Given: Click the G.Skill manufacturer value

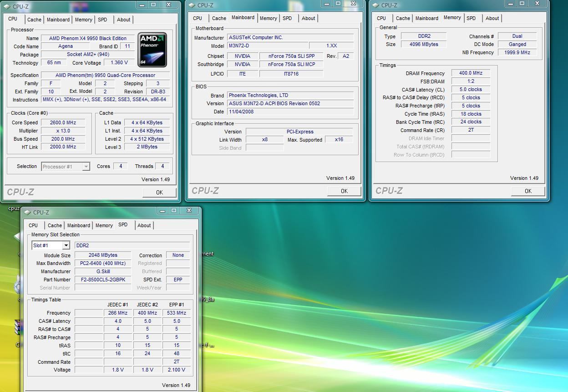Looking at the screenshot, I should point(103,271).
